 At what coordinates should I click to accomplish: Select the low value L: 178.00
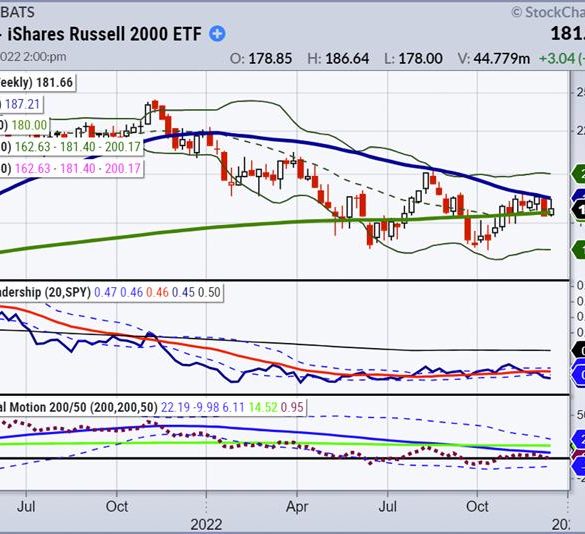413,59
